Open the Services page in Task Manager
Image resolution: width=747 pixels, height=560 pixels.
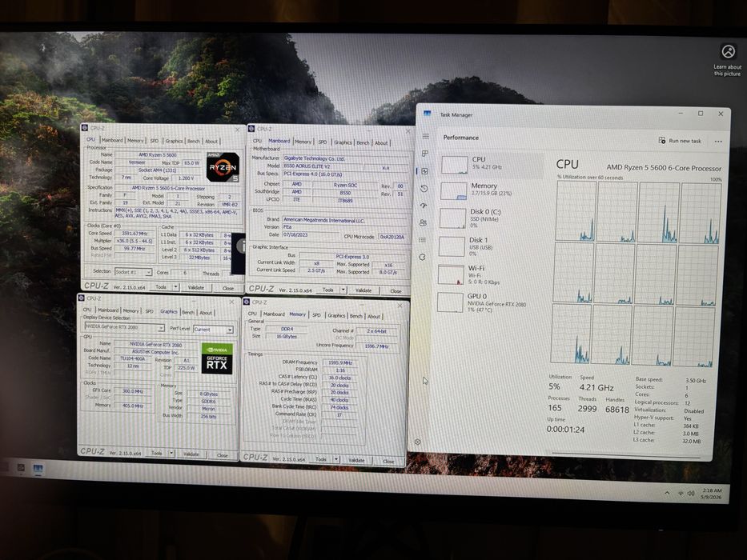click(422, 257)
